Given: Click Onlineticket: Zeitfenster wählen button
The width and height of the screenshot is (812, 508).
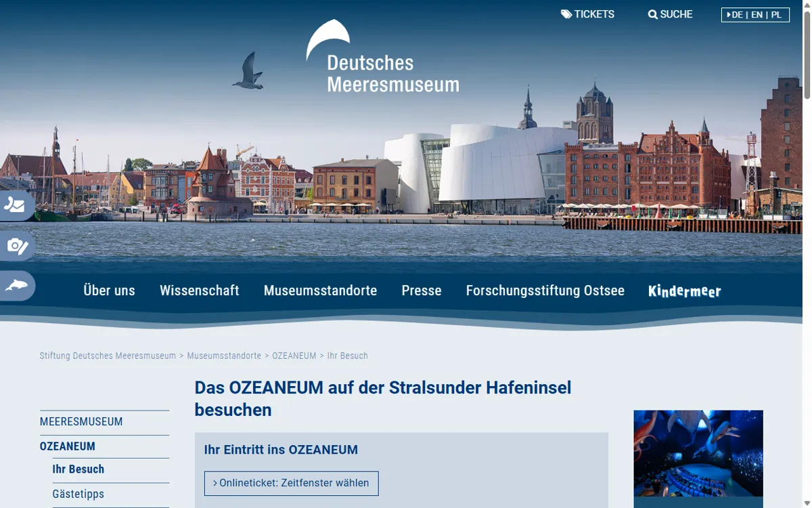Looking at the screenshot, I should coord(292,483).
